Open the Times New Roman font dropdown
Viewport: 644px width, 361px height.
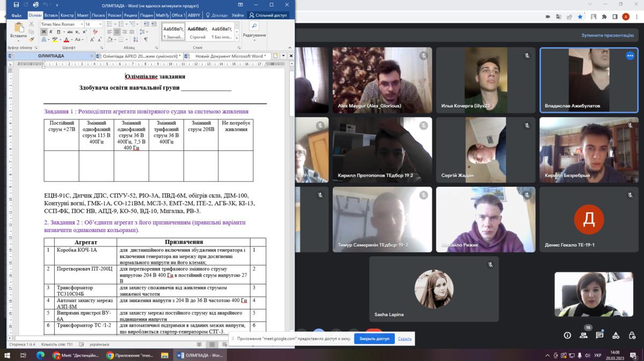pyautogui.click(x=61, y=24)
